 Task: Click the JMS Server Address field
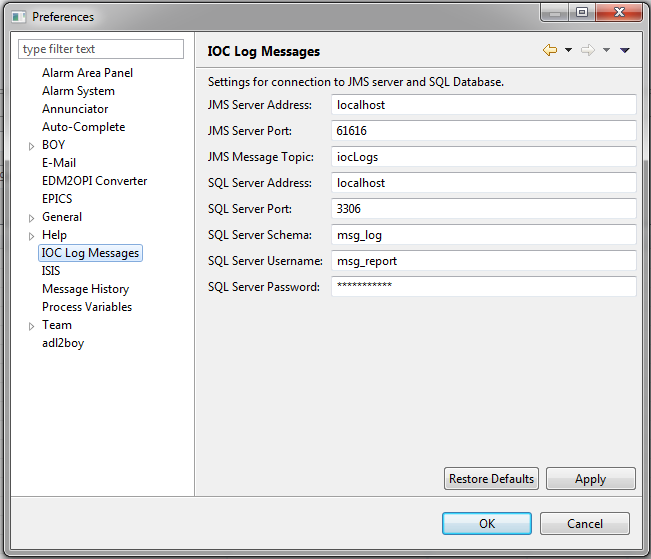coord(484,105)
